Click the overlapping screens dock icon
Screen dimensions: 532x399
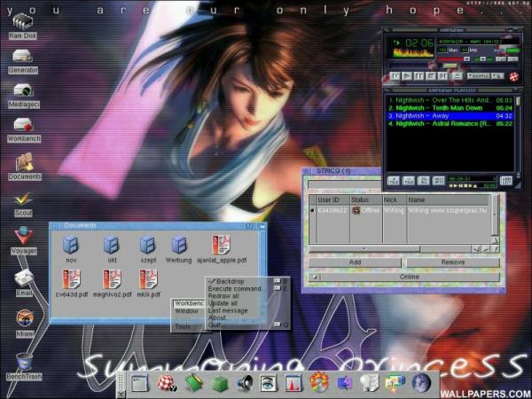(395, 383)
